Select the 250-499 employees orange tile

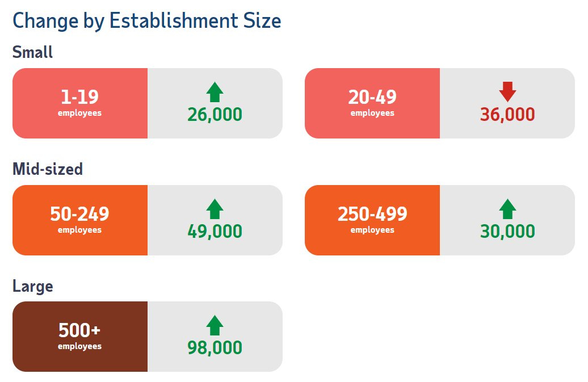[372, 220]
